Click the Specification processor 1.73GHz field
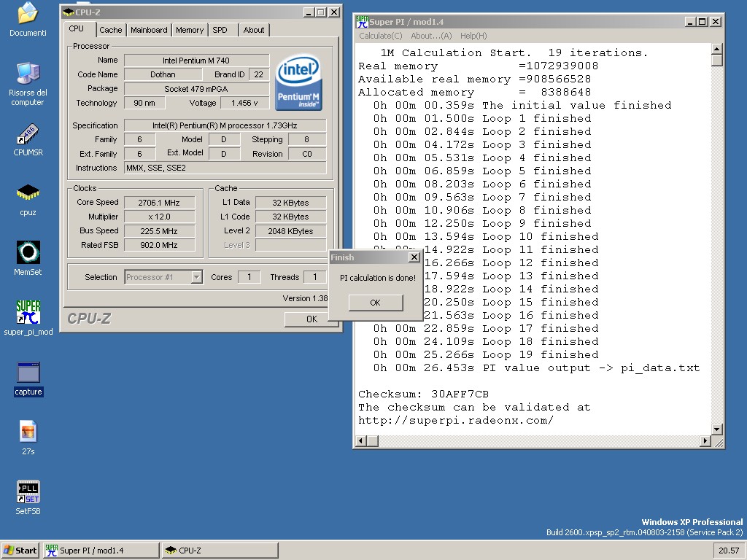Image resolution: width=747 pixels, height=560 pixels. click(225, 125)
